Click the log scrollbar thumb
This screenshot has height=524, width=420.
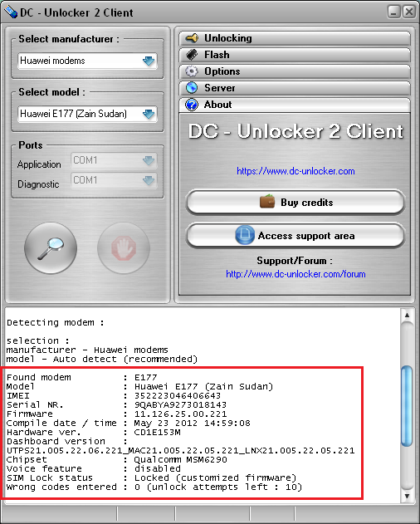(x=407, y=406)
